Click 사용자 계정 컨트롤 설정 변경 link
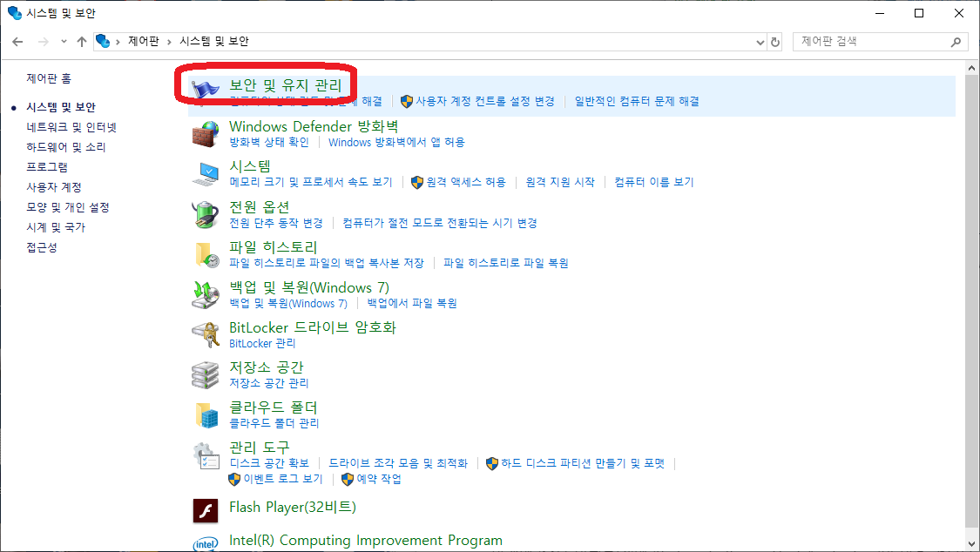Image resolution: width=980 pixels, height=552 pixels. [x=485, y=101]
